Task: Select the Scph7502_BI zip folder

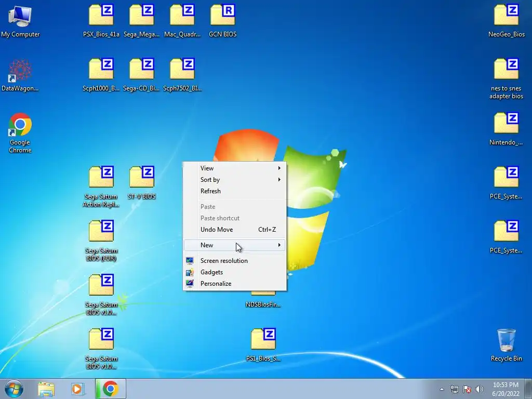Action: [x=182, y=75]
